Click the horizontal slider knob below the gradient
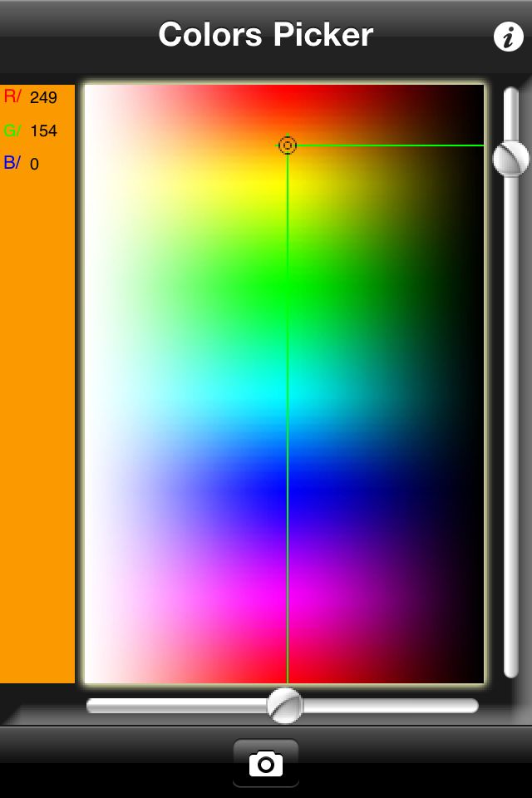The image size is (532, 798). pos(285,706)
